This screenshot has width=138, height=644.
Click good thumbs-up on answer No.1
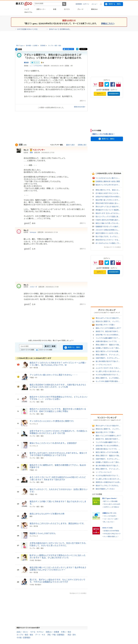coord(28,304)
